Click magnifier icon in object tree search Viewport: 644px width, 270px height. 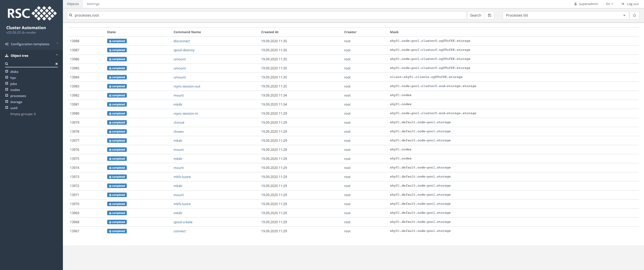7,64
